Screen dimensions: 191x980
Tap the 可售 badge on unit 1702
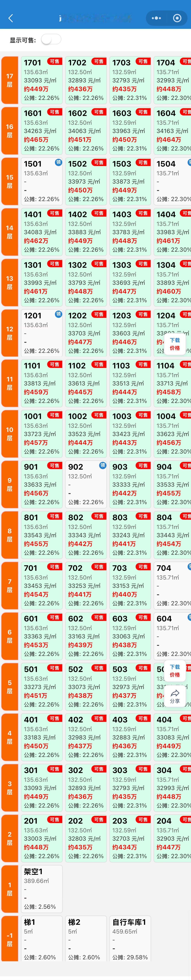[x=99, y=61]
